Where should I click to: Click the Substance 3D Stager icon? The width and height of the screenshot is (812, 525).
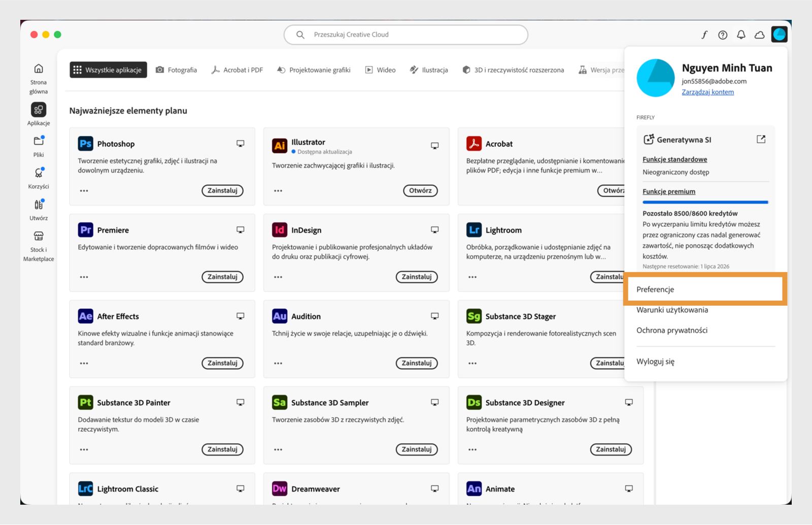point(474,316)
